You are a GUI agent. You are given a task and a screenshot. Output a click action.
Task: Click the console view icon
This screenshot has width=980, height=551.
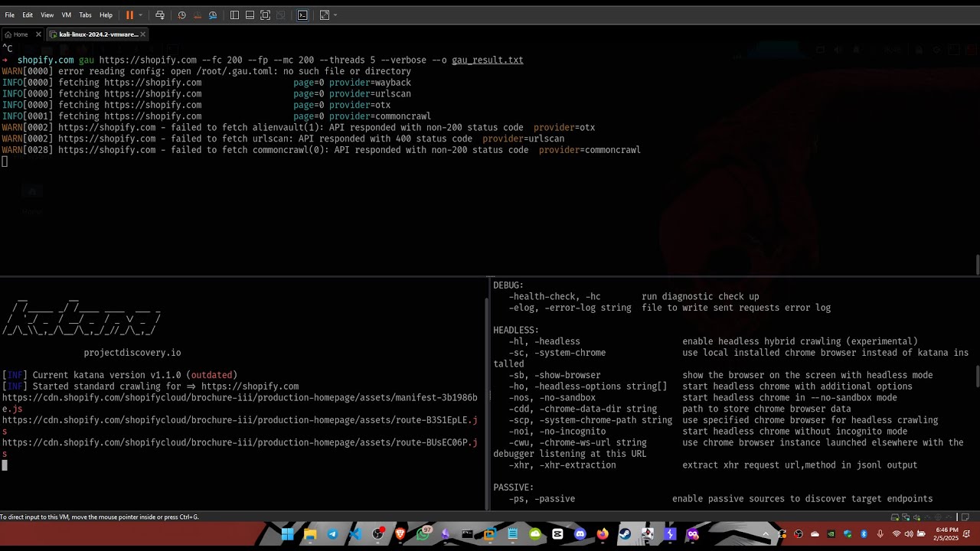[302, 15]
